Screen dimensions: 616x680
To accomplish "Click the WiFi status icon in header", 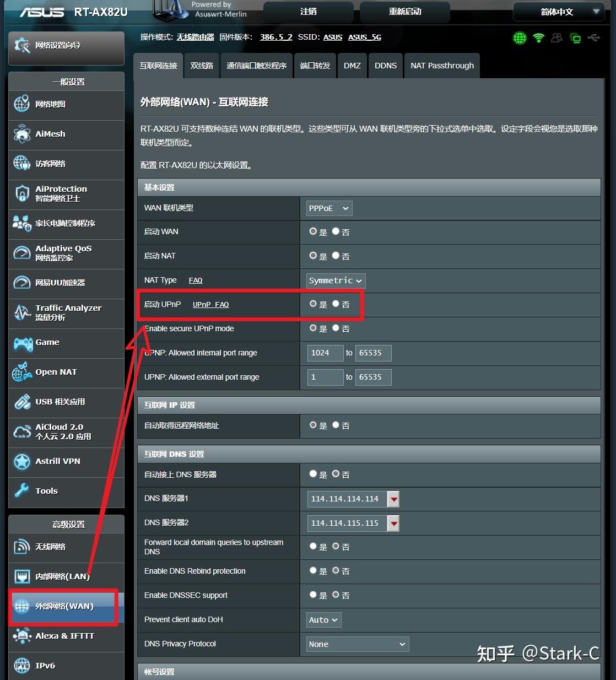I will click(538, 37).
